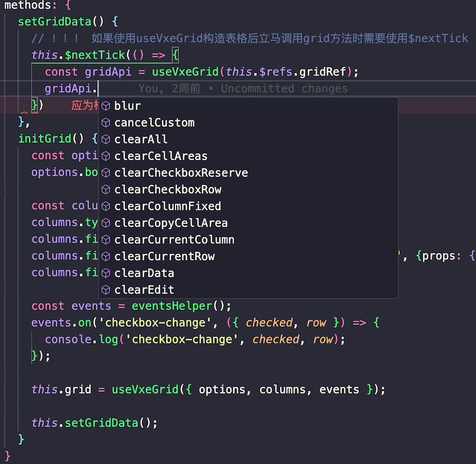This screenshot has height=464, width=476.
Task: Click the cube icon beside clearCheckboxReserve
Action: pyautogui.click(x=106, y=173)
